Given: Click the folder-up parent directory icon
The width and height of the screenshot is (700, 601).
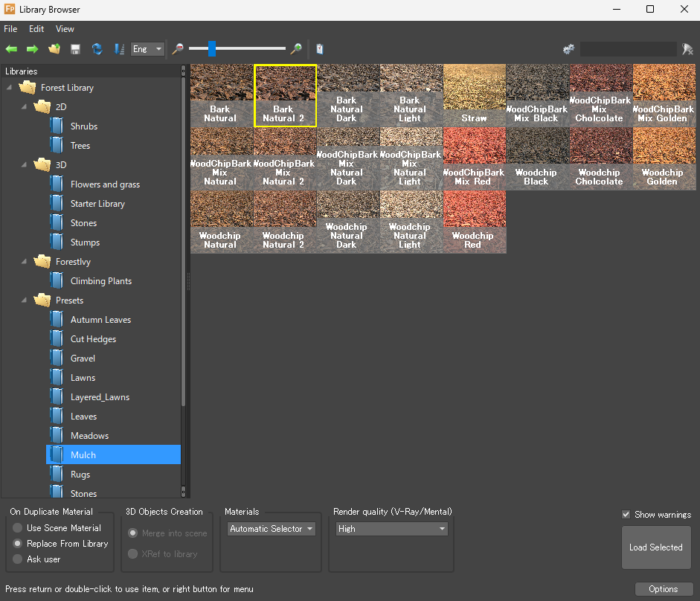Looking at the screenshot, I should (x=54, y=49).
